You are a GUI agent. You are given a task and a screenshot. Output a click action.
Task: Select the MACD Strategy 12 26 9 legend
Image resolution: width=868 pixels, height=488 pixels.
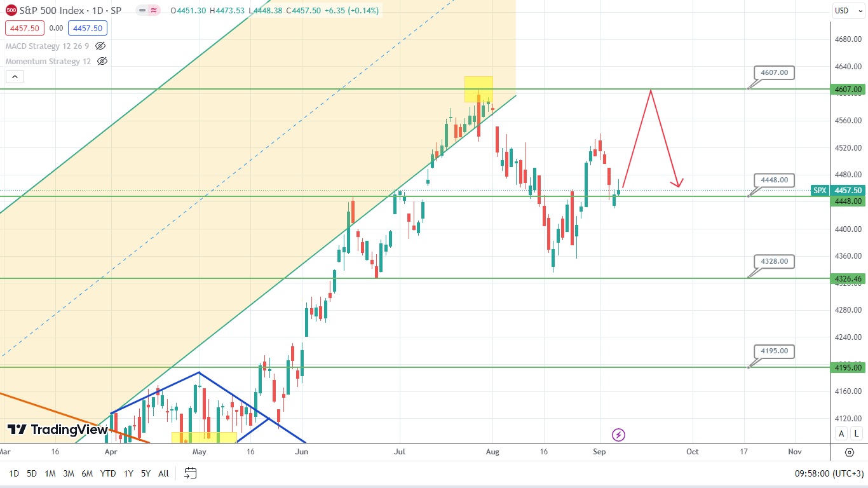[x=47, y=46]
